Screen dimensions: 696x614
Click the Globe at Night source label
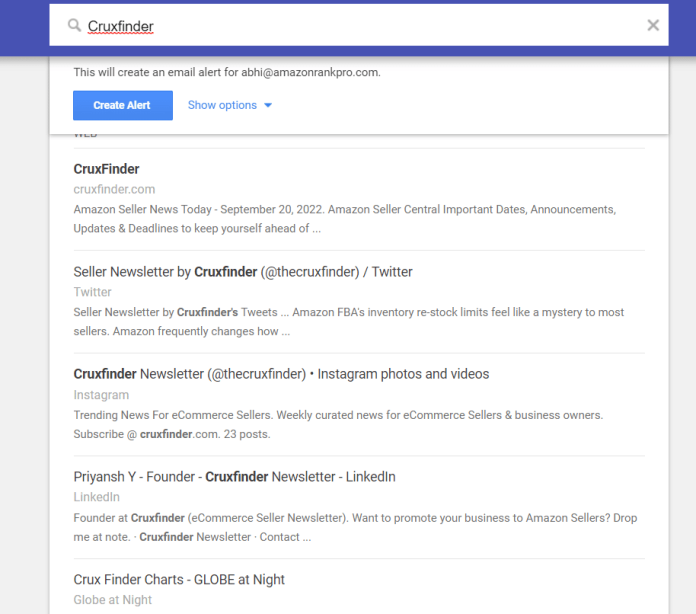[x=112, y=600]
